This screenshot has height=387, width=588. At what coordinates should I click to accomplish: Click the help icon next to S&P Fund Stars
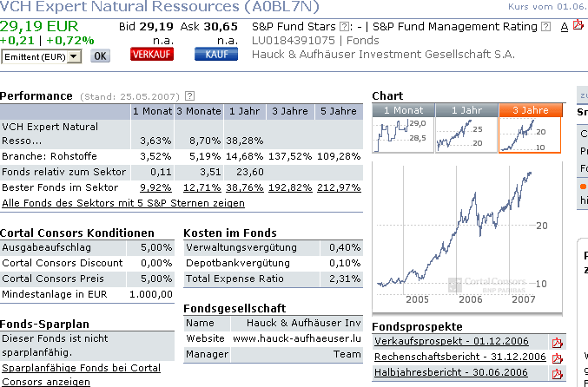[345, 27]
